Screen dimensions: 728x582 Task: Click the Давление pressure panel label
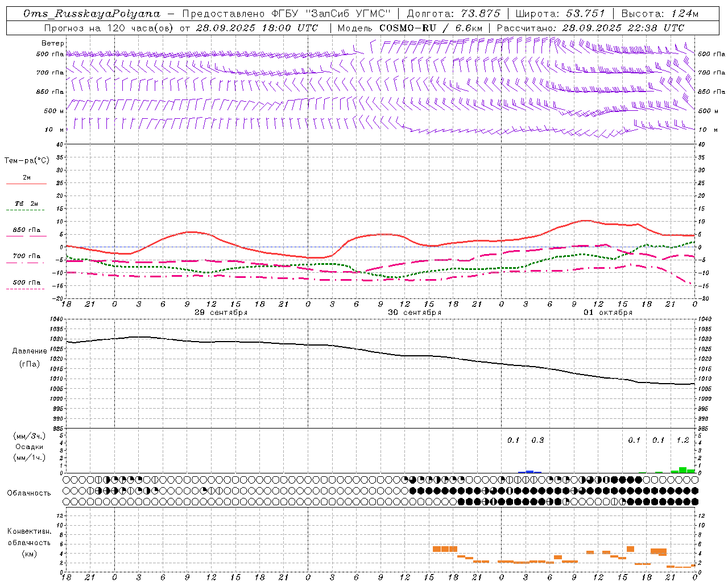[30, 351]
